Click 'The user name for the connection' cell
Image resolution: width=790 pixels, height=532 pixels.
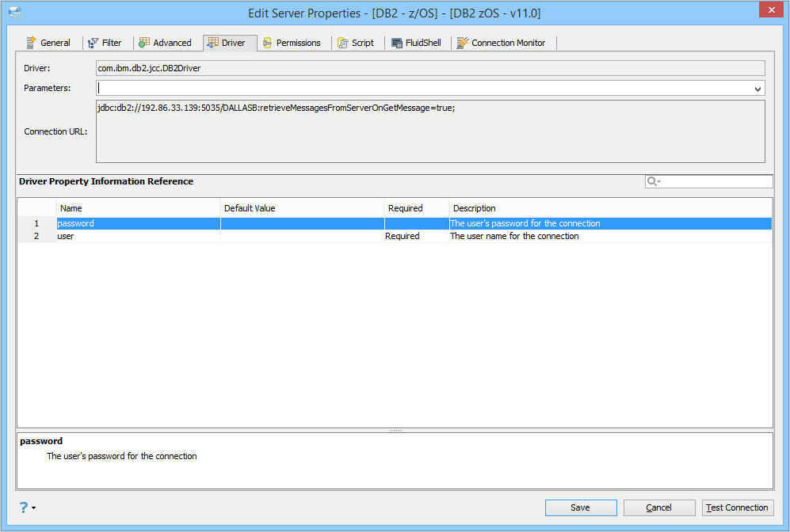(611, 236)
